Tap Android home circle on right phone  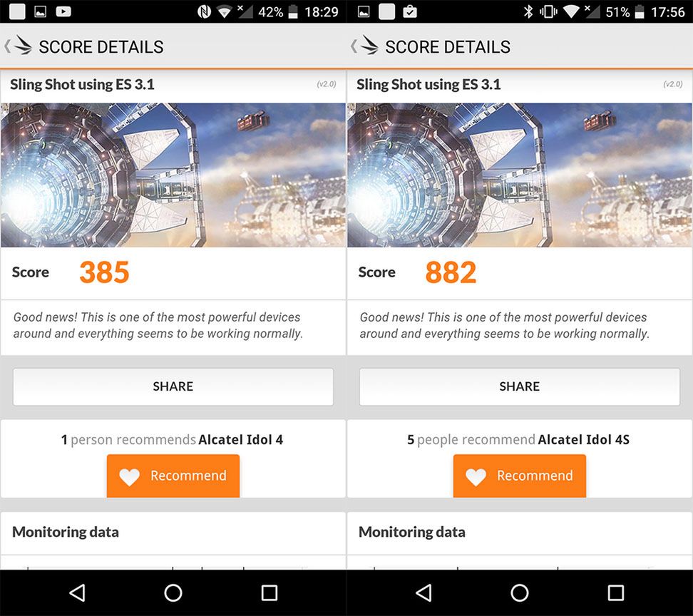[520, 593]
